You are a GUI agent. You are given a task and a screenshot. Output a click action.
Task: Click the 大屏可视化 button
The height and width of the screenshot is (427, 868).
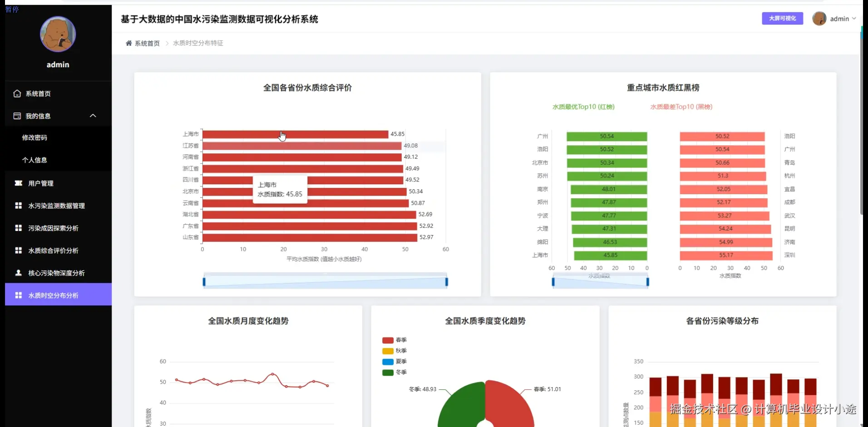[x=782, y=18]
